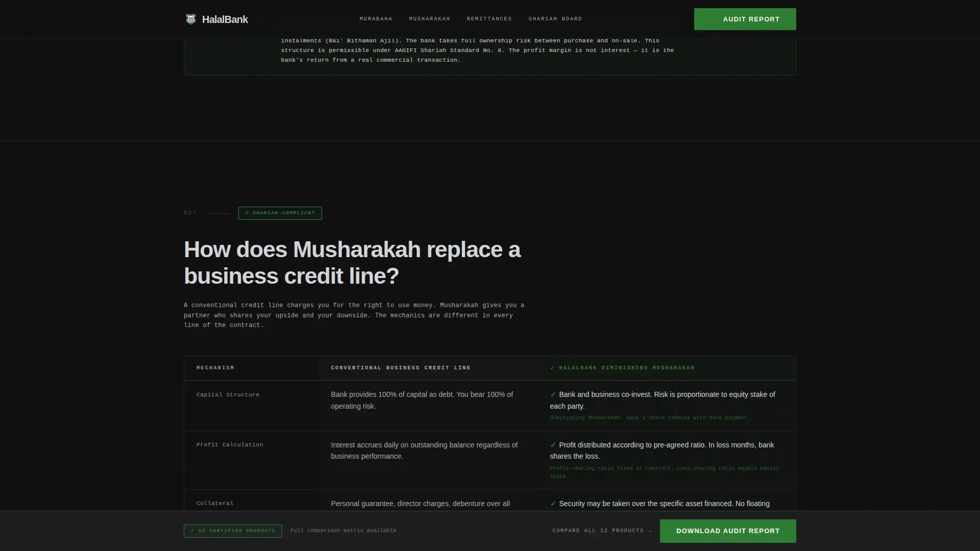
Task: Click the 'Profit-sharing ratio fixed at contract' note
Action: (x=664, y=472)
